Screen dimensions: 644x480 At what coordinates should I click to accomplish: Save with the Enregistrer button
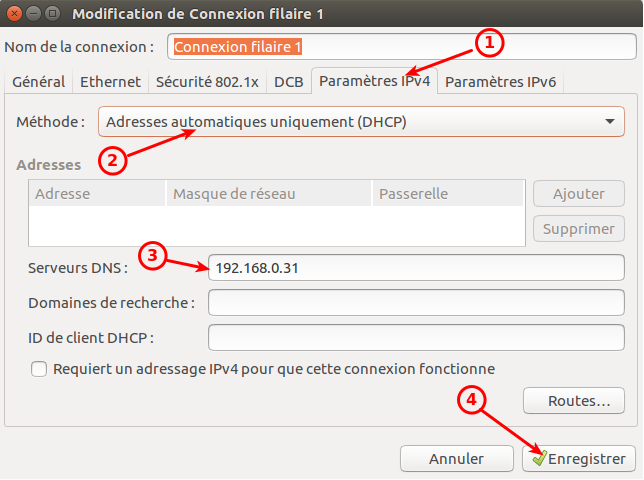(579, 459)
